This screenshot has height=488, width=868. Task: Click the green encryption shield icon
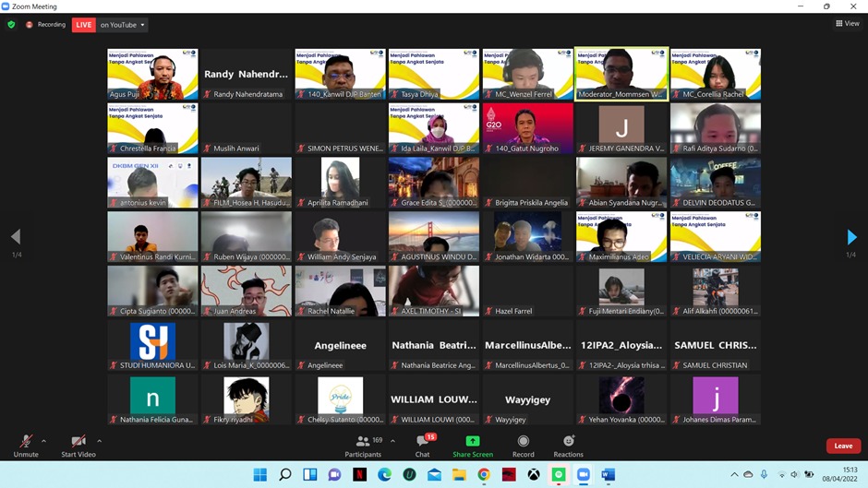coord(11,25)
